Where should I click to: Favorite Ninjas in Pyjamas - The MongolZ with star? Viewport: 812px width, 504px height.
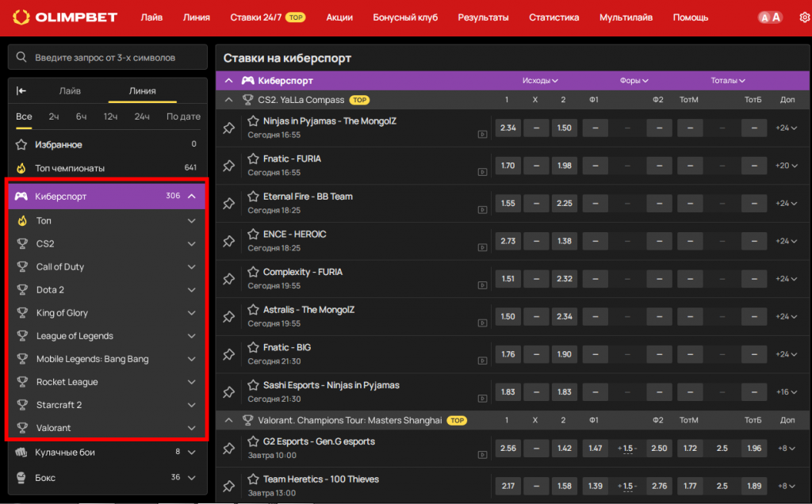[x=253, y=121]
